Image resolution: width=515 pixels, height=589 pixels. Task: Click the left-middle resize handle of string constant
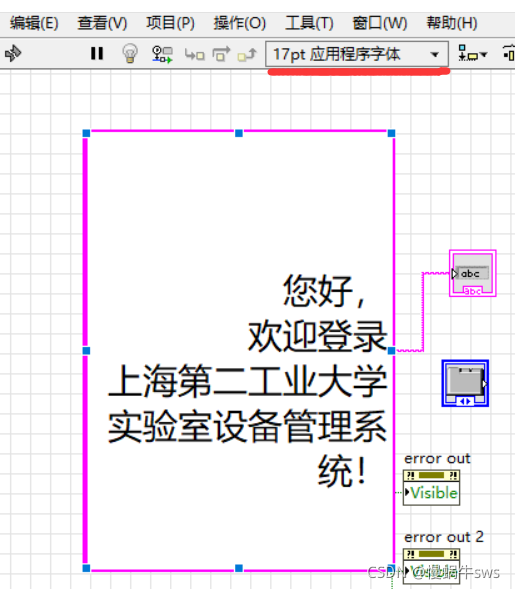point(86,350)
